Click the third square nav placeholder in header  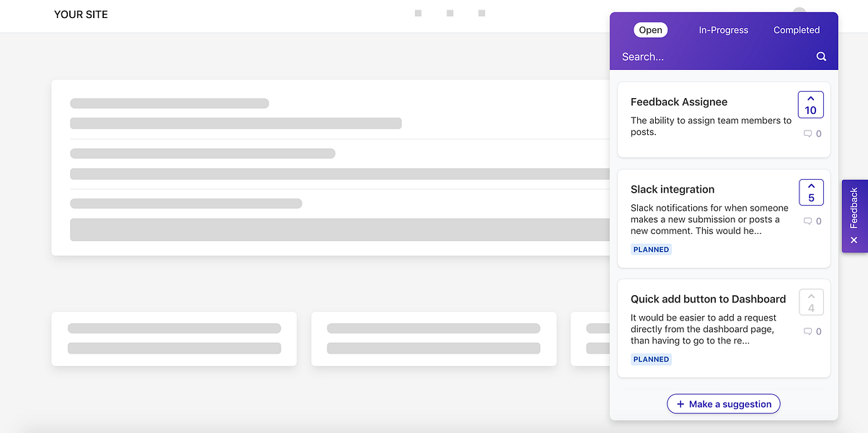pyautogui.click(x=482, y=13)
